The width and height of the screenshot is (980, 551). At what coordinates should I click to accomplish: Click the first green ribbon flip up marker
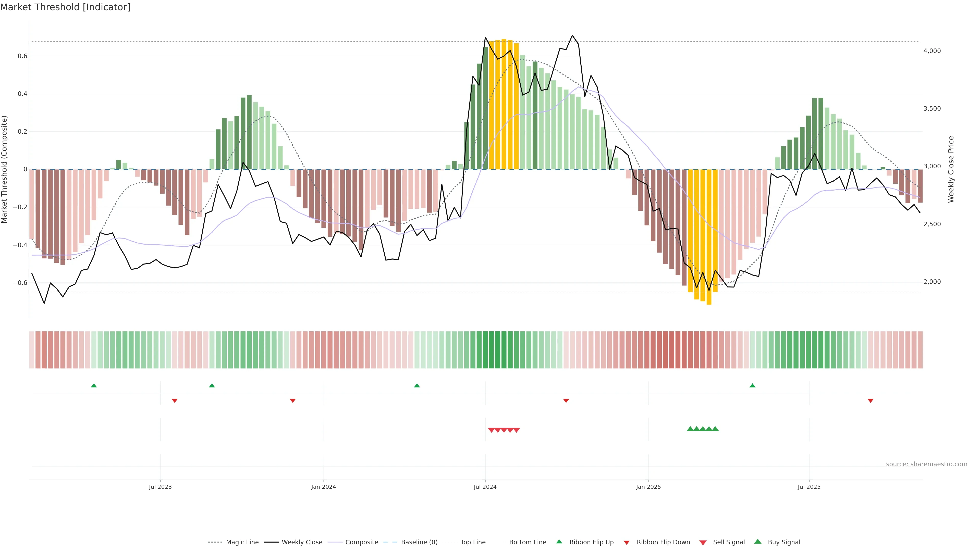coord(94,386)
